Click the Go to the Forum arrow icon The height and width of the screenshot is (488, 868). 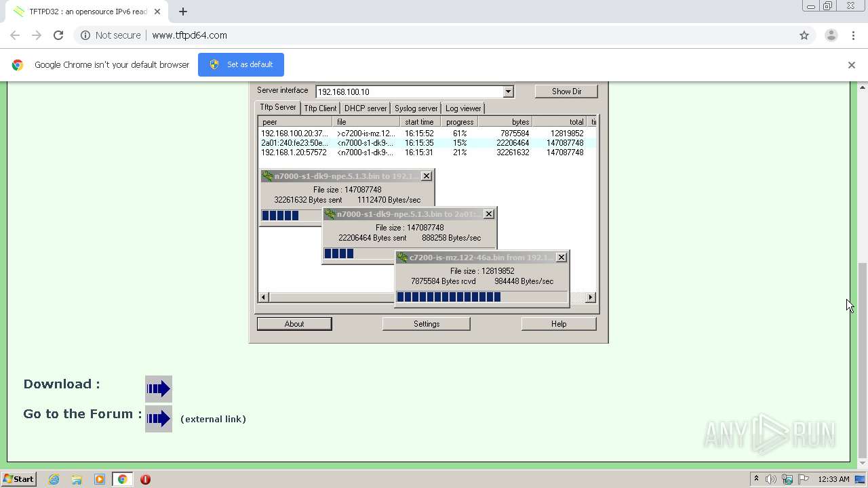tap(159, 418)
